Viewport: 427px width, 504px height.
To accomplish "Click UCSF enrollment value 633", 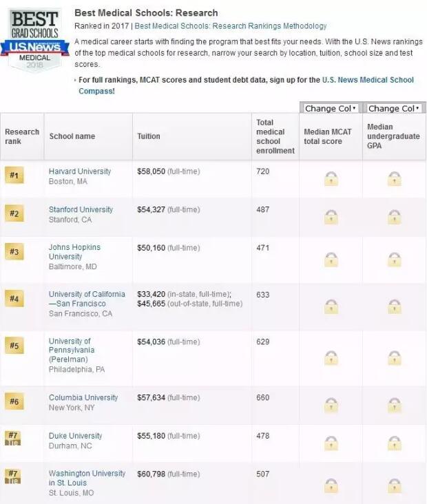I will point(262,295).
